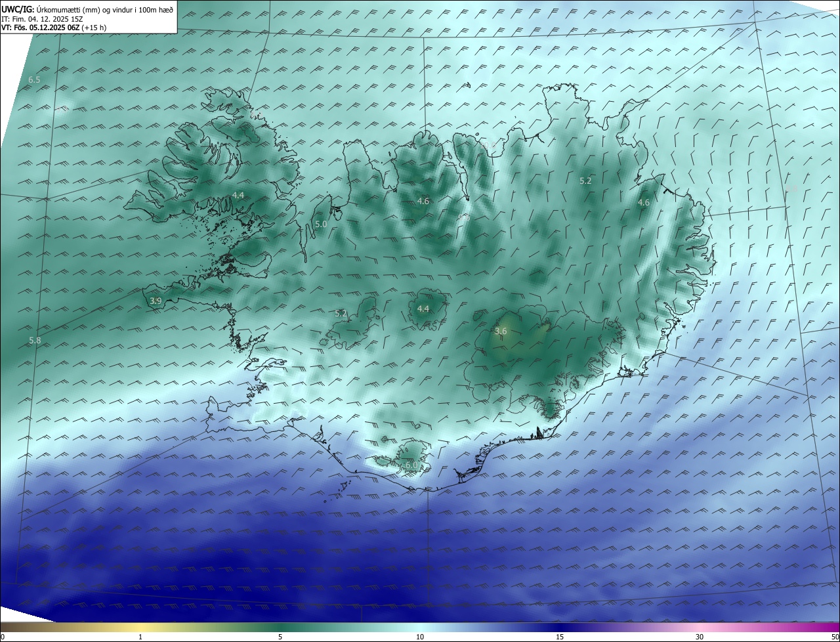Image resolution: width=840 pixels, height=642 pixels.
Task: Click the map title 'Úrkomumætti (mm) og vindur i 100m hæð'
Action: tap(105, 10)
